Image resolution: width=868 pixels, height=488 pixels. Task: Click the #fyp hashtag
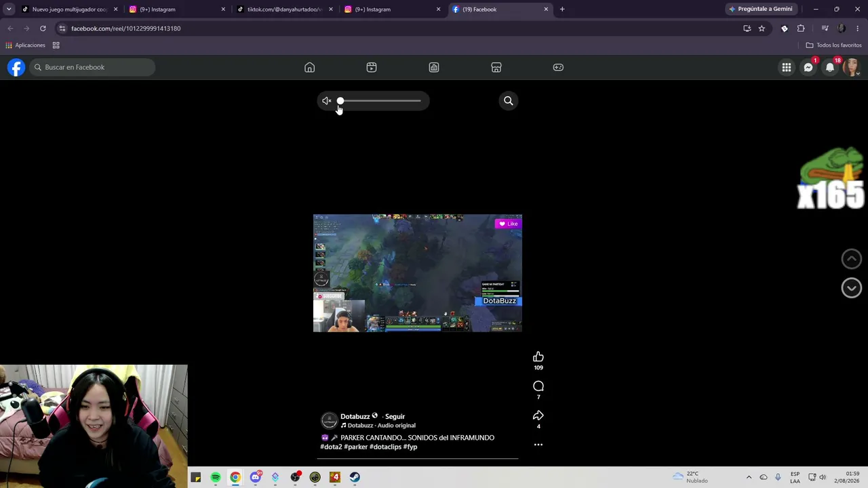click(410, 447)
